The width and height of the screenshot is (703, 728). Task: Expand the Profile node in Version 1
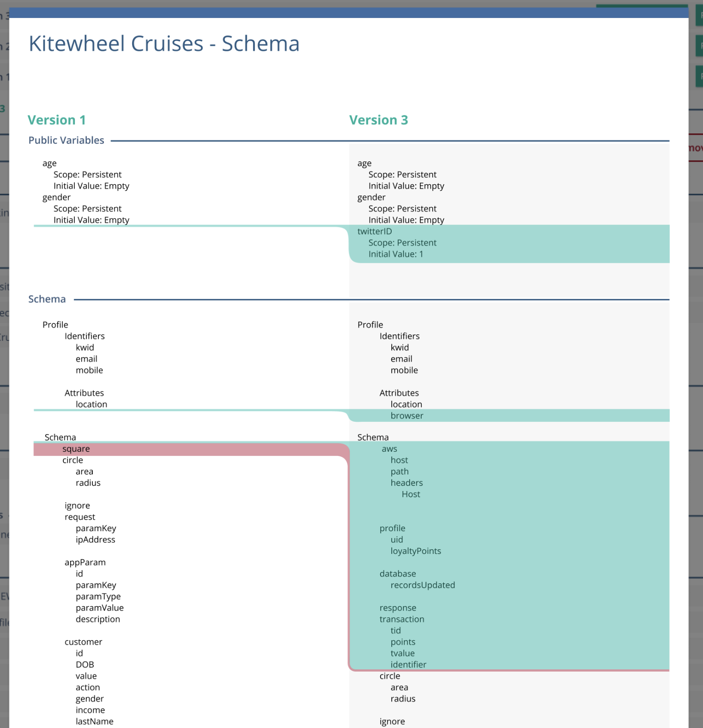pyautogui.click(x=55, y=324)
